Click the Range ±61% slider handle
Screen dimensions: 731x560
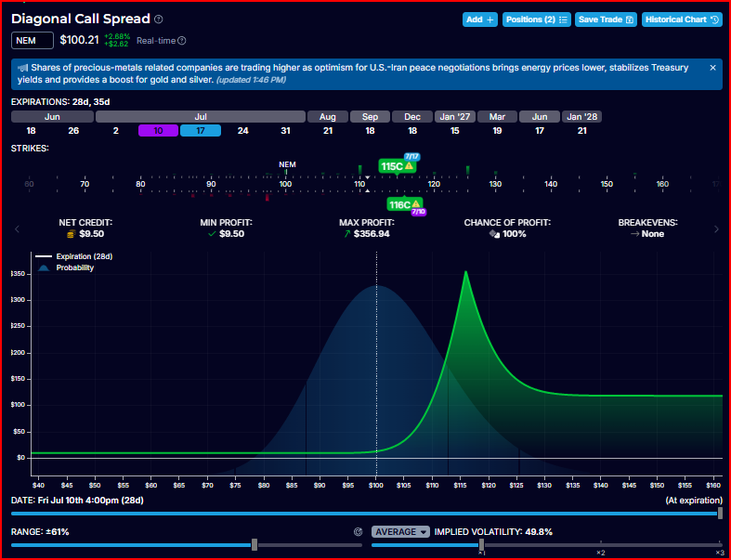click(x=255, y=544)
